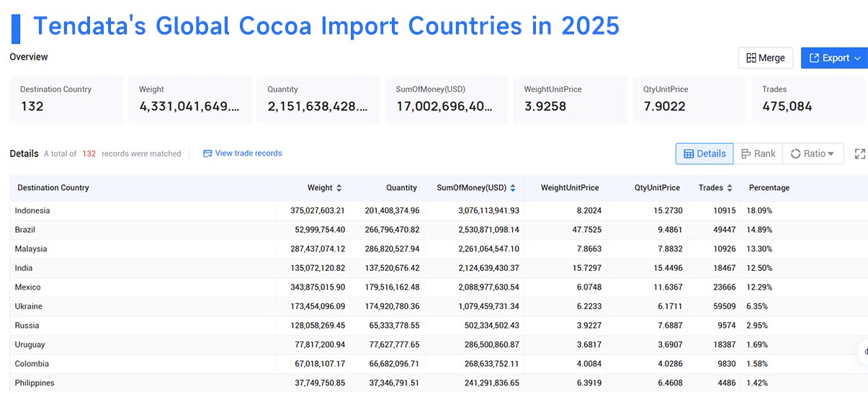Click the Destination Country 132 overview card
The image size is (868, 394).
pyautogui.click(x=67, y=99)
